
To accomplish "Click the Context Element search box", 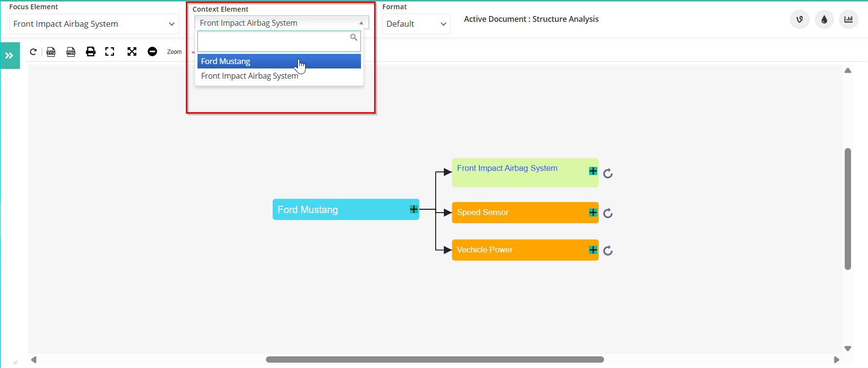I will click(279, 41).
